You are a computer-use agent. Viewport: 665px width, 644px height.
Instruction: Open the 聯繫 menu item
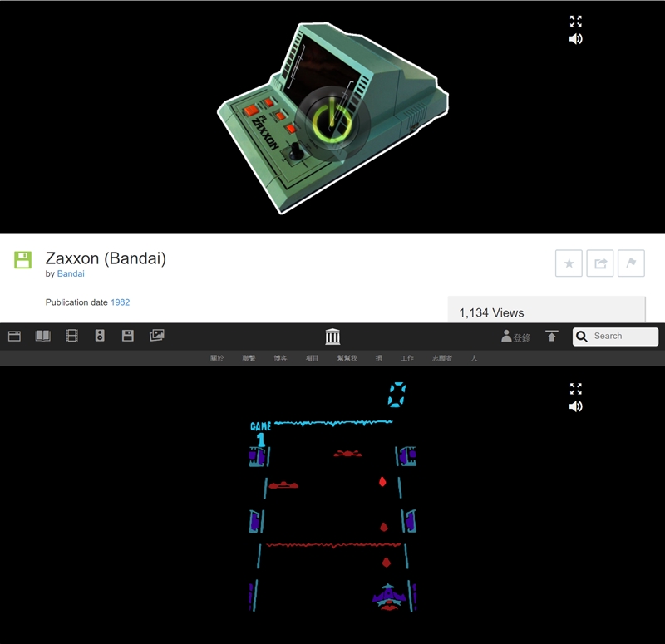point(249,358)
